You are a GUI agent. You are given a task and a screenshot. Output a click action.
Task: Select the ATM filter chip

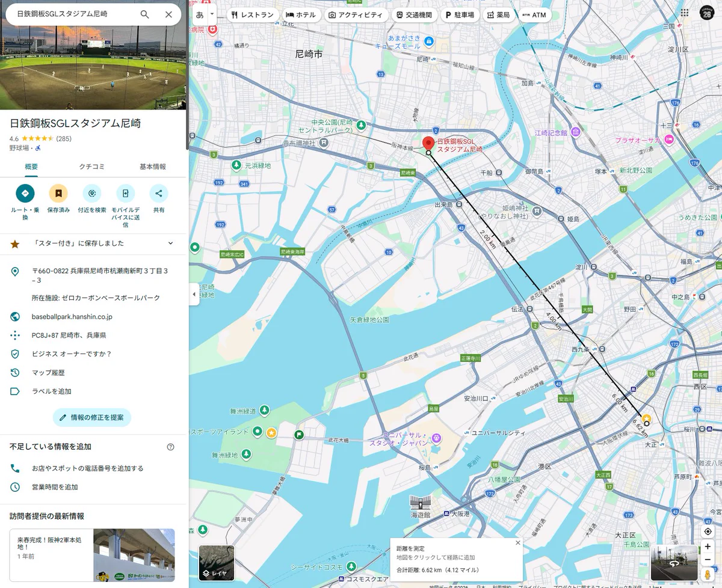(x=533, y=15)
